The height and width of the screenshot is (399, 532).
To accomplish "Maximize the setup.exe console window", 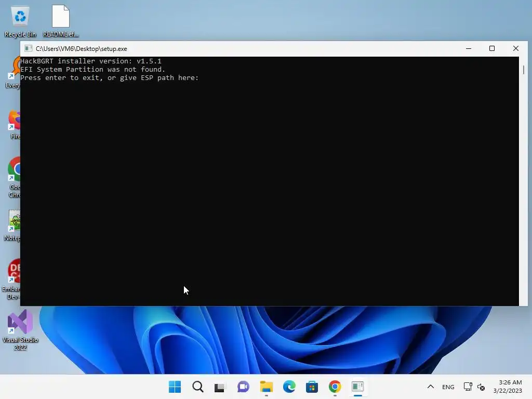I will coord(492,48).
